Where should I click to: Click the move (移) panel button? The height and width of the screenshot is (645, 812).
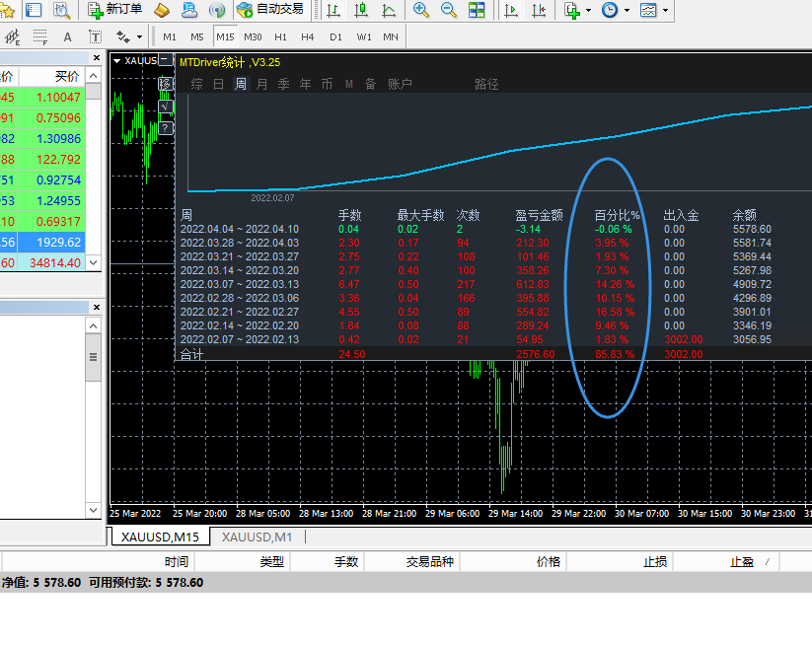point(165,84)
